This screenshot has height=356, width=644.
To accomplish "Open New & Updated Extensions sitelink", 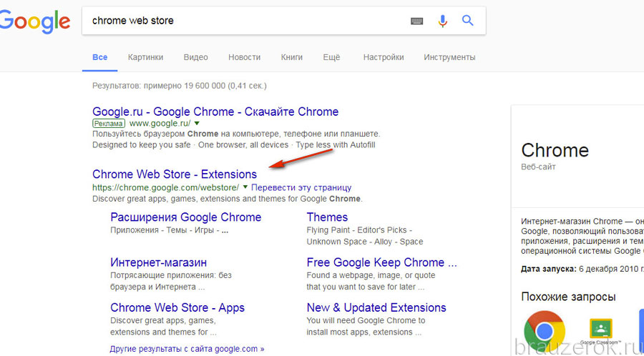I will (x=376, y=307).
